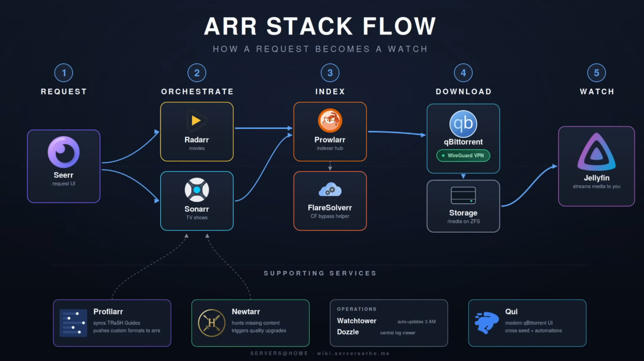Click the 'WATCH' stage heading
The height and width of the screenshot is (361, 644).
(x=597, y=92)
